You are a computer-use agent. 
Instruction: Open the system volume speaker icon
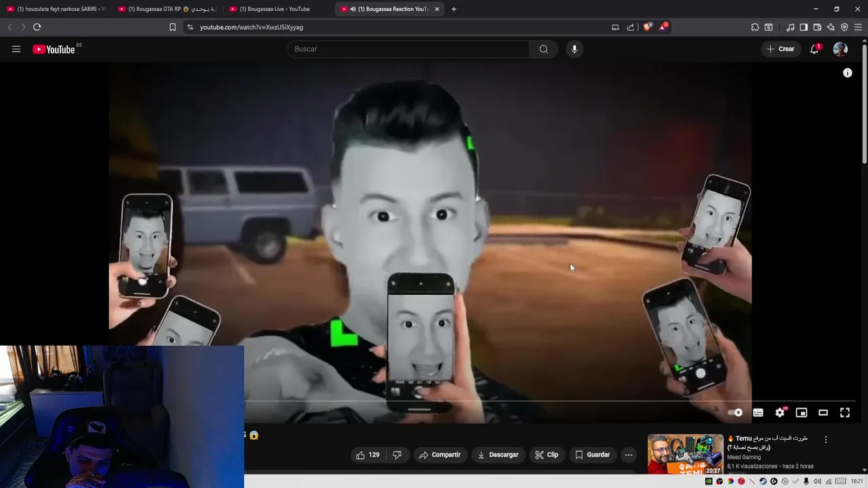click(817, 481)
